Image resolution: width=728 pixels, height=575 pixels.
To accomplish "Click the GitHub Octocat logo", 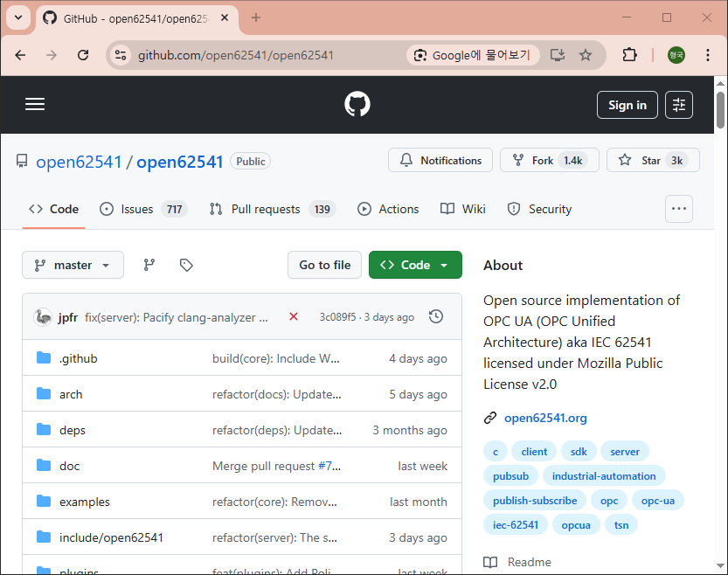I will tap(357, 105).
